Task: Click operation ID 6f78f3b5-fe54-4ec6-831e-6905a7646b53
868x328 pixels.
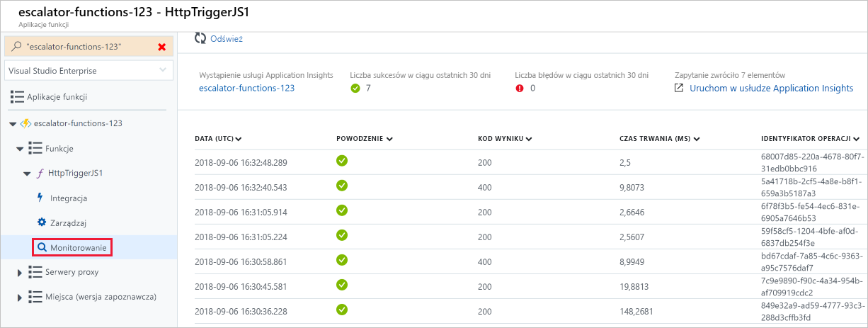Action: [812, 211]
